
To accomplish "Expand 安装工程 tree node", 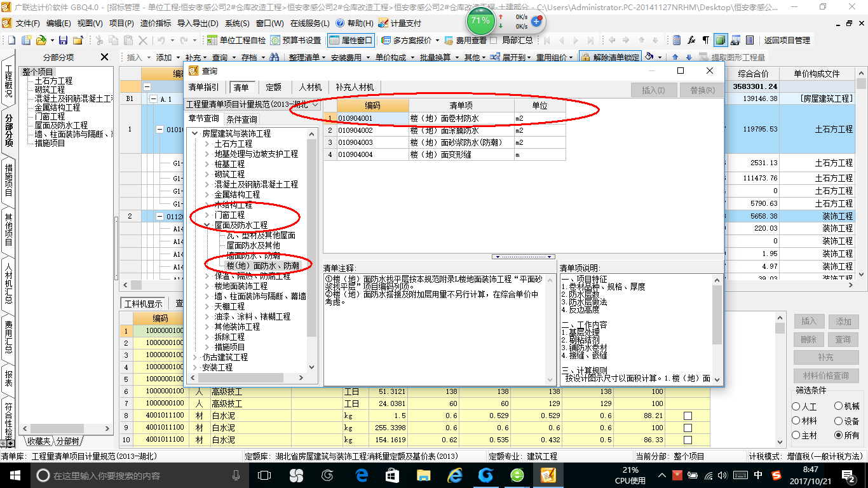I will [195, 367].
